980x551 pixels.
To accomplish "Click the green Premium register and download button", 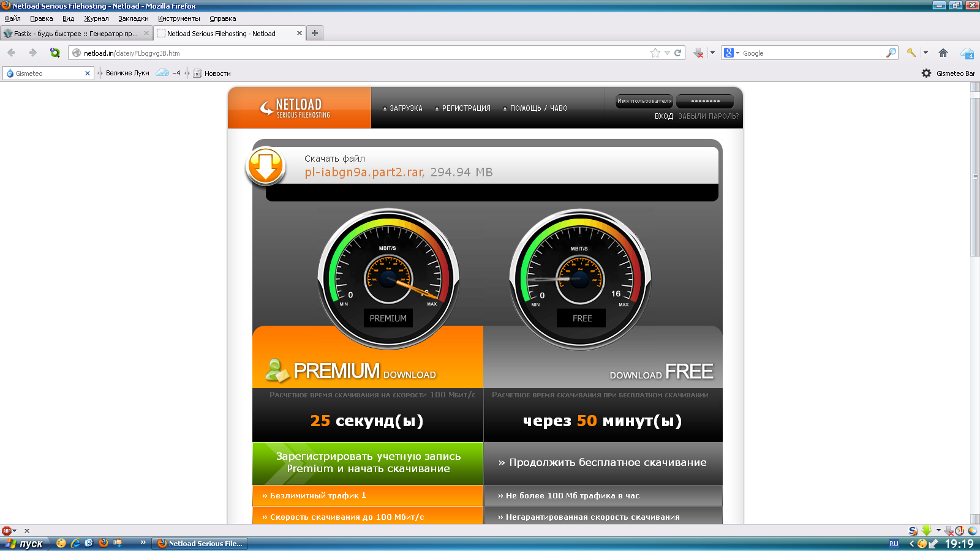I will (367, 463).
